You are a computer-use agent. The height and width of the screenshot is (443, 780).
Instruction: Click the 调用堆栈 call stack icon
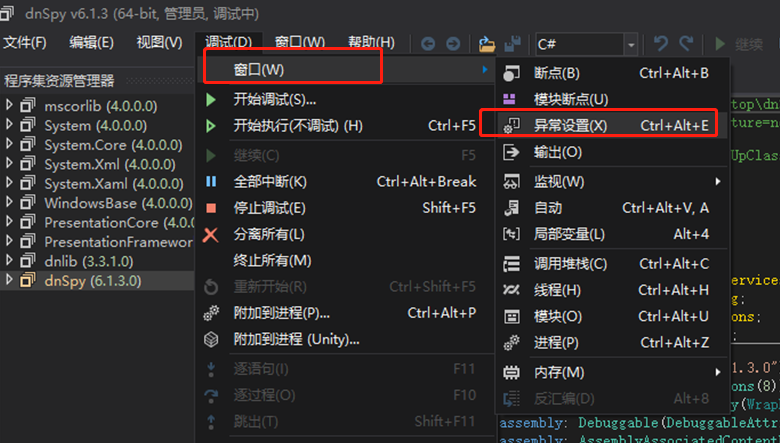coord(511,264)
